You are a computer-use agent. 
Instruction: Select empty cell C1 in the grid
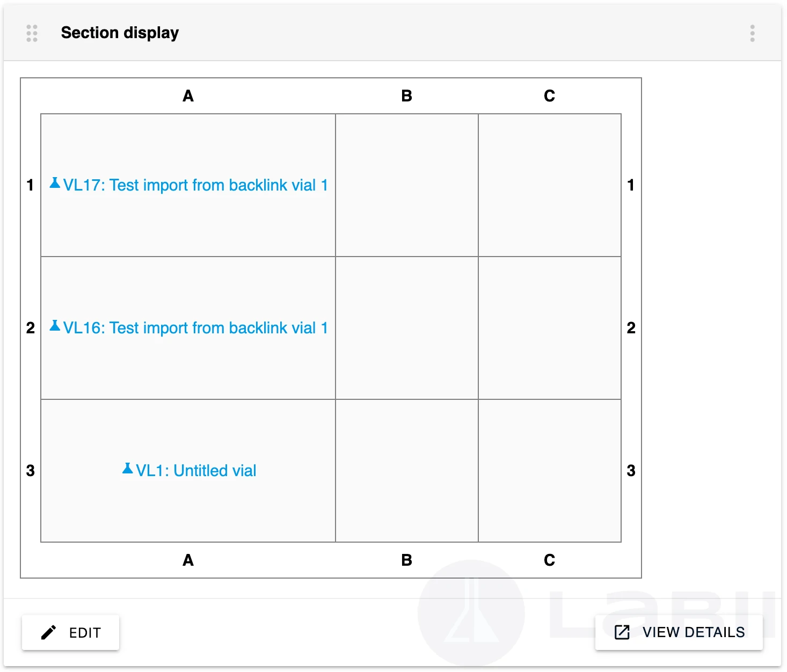point(550,185)
